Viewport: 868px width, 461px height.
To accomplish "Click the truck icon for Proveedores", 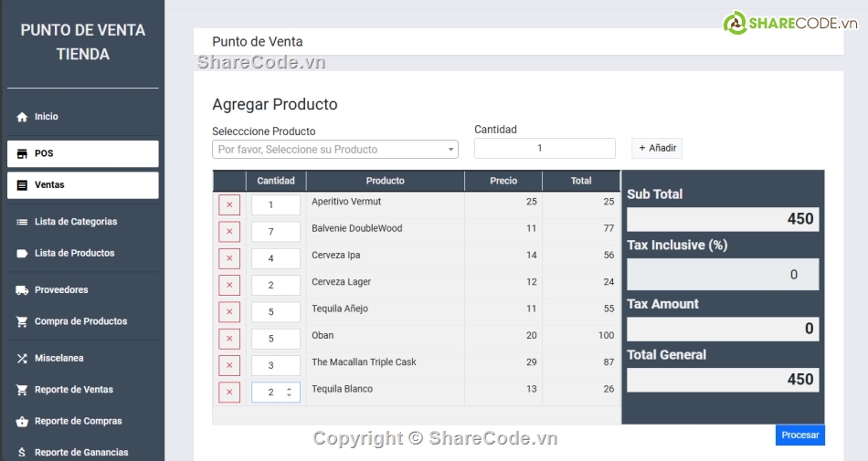I will coord(22,290).
